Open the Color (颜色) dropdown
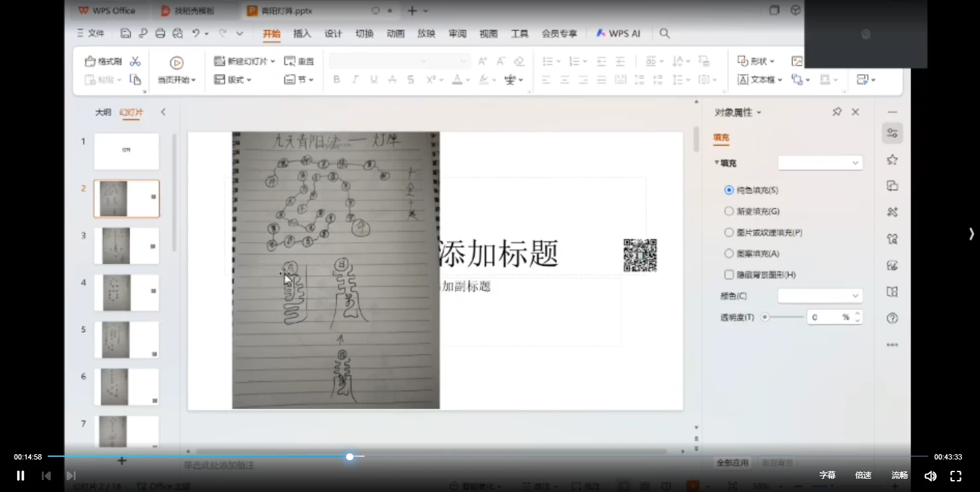The width and height of the screenshot is (980, 492). 820,296
